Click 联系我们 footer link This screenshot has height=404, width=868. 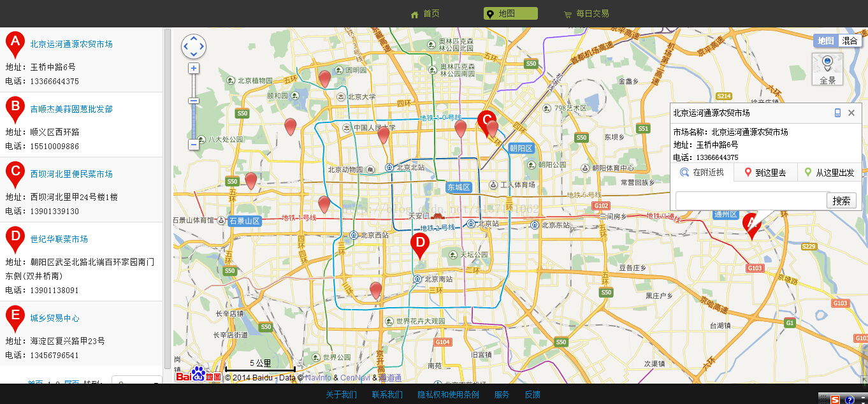point(387,395)
